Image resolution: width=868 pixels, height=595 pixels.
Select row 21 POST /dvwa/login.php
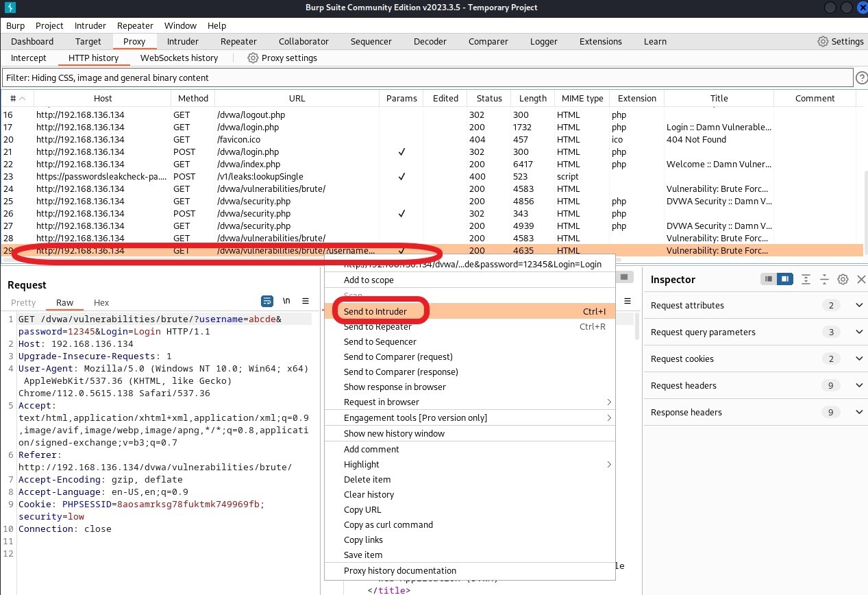tap(432, 151)
